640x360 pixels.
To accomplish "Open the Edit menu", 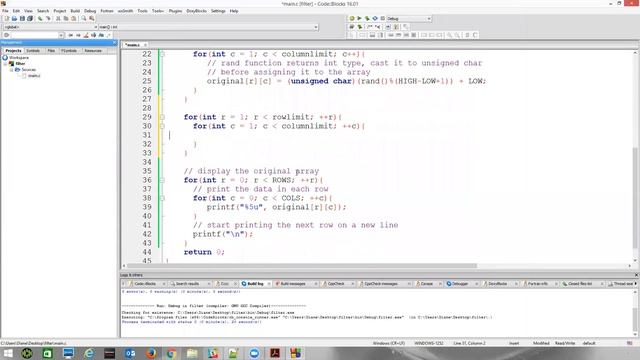I will coord(16,11).
